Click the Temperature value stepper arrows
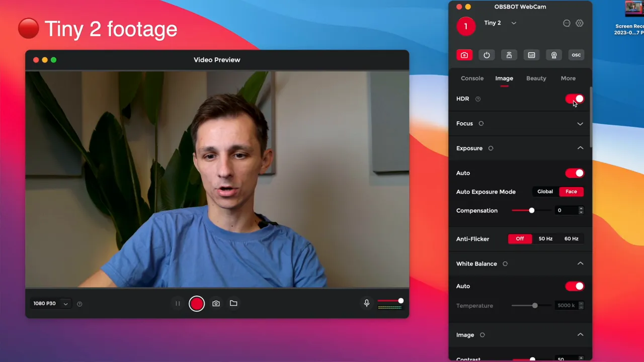This screenshot has height=362, width=644. (581, 306)
